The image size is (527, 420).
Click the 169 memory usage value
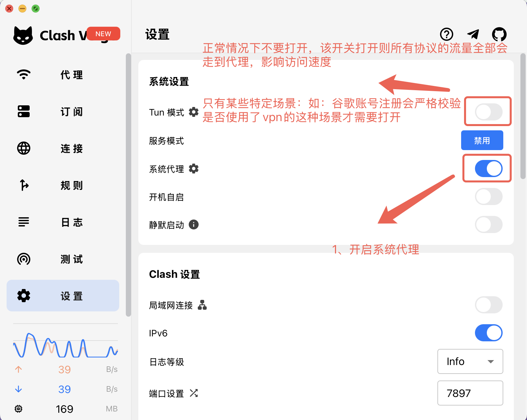(x=65, y=409)
